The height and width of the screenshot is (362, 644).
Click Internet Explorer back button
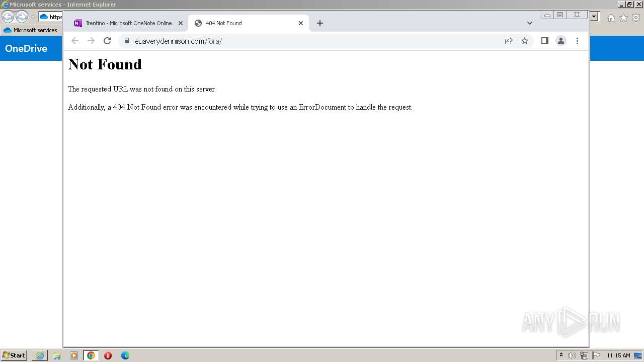coord(8,17)
